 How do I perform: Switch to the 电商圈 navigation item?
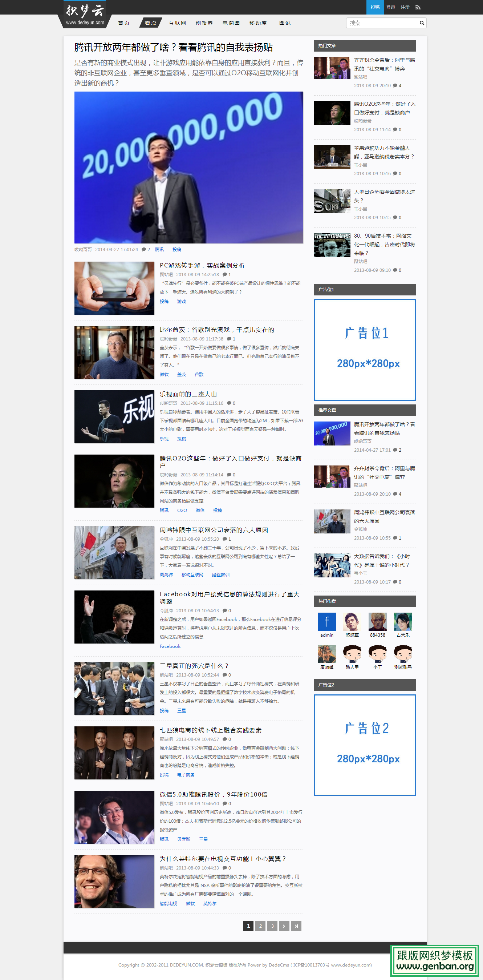[231, 23]
